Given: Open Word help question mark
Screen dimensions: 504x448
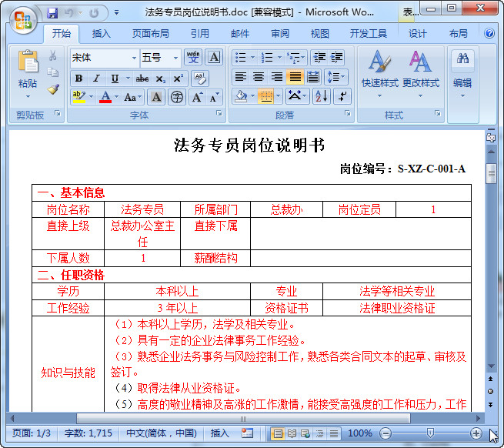Looking at the screenshot, I should [489, 33].
